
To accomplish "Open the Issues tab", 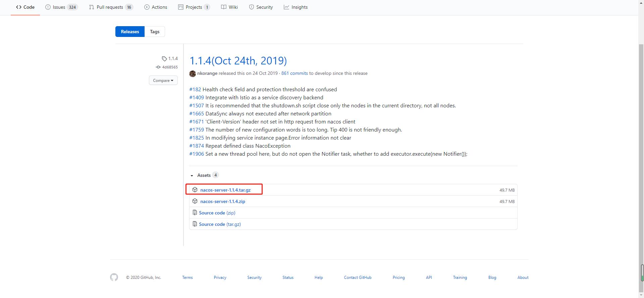I will (61, 7).
